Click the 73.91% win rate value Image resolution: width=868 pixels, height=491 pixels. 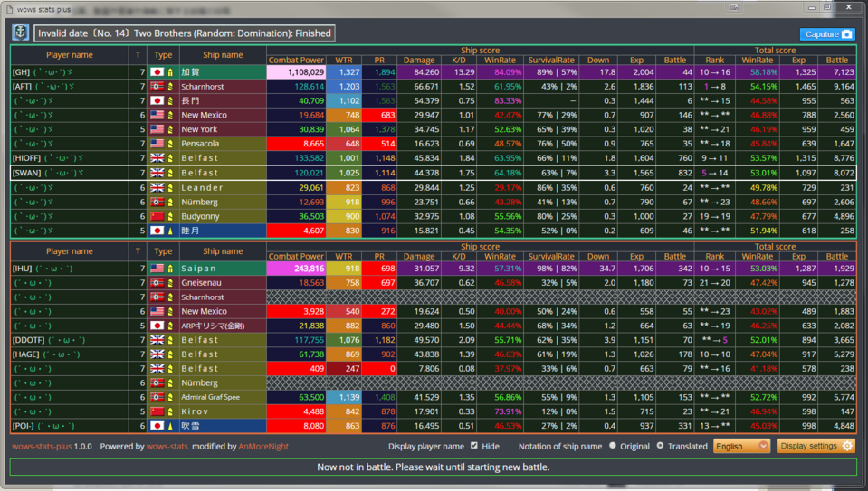pyautogui.click(x=508, y=411)
